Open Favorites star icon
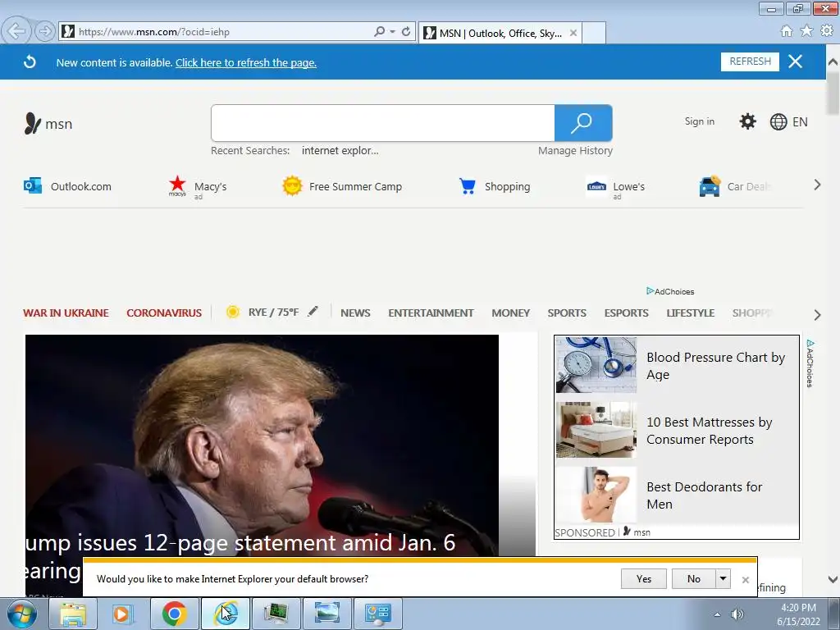840x630 pixels. coord(806,31)
